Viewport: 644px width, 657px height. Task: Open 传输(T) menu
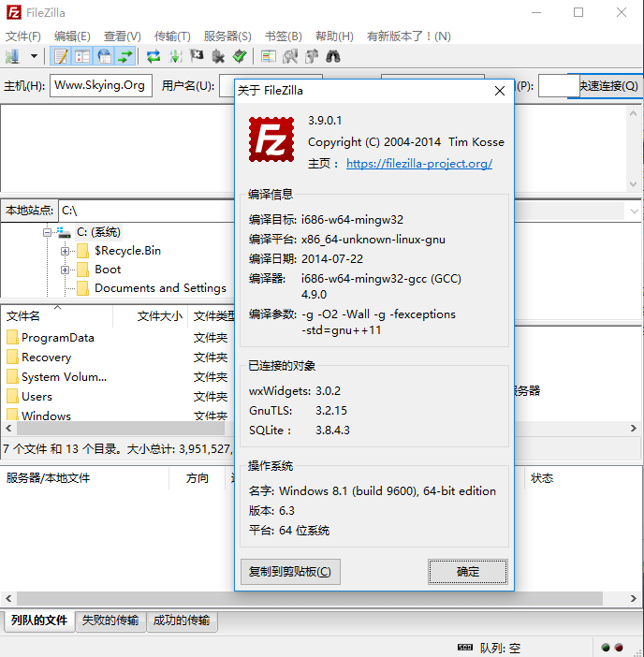172,36
